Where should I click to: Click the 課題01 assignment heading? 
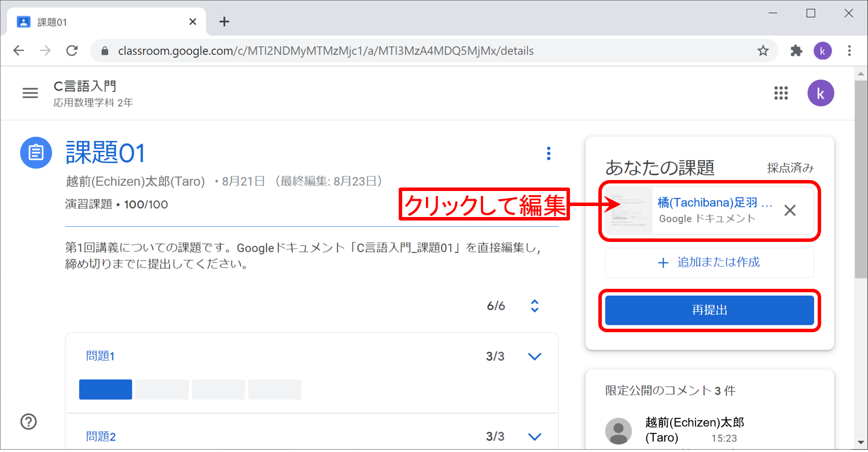click(105, 153)
